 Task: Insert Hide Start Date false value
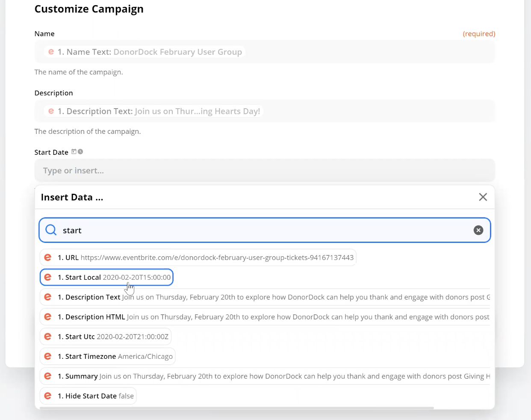tap(88, 396)
